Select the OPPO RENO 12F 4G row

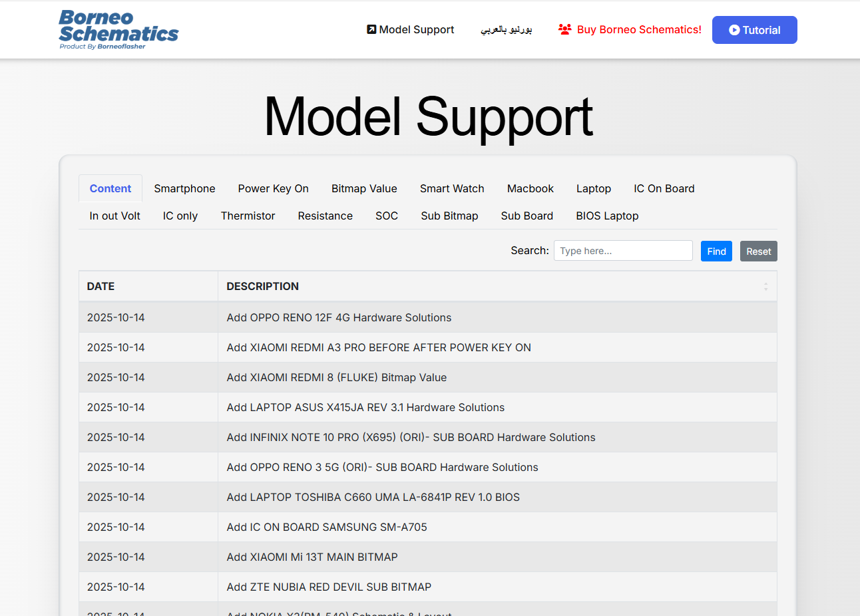339,317
